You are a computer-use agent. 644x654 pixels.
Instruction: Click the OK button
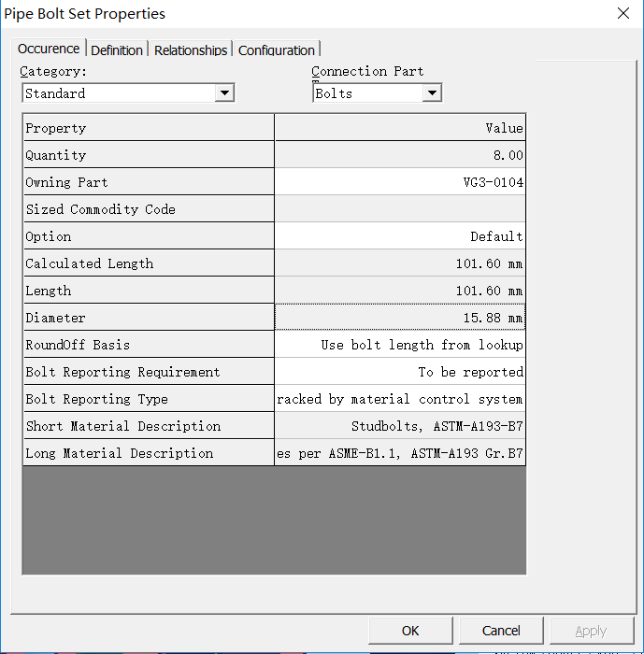[410, 631]
